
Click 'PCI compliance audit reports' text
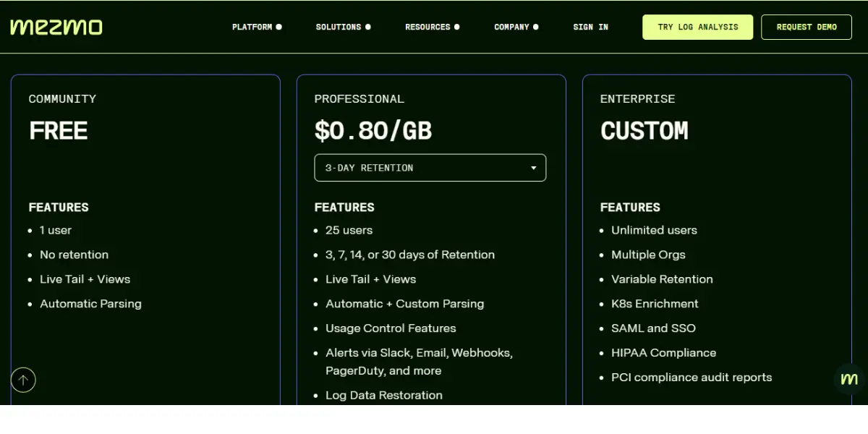[x=692, y=378]
